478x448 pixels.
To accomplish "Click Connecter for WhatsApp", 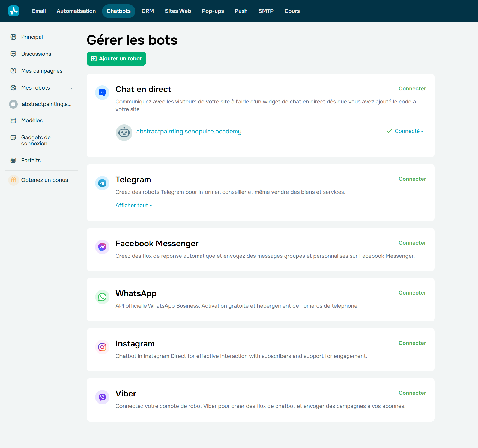I will pyautogui.click(x=412, y=293).
